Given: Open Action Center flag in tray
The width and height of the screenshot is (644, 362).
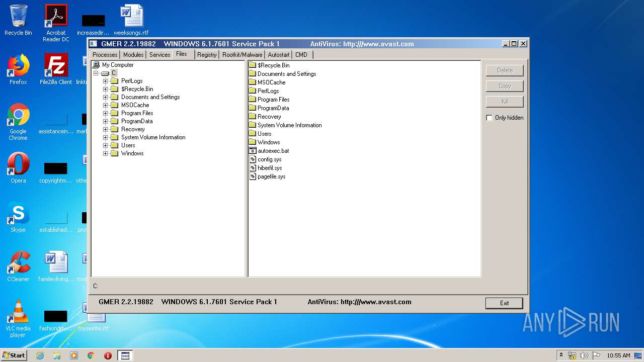Looking at the screenshot, I should pyautogui.click(x=596, y=355).
